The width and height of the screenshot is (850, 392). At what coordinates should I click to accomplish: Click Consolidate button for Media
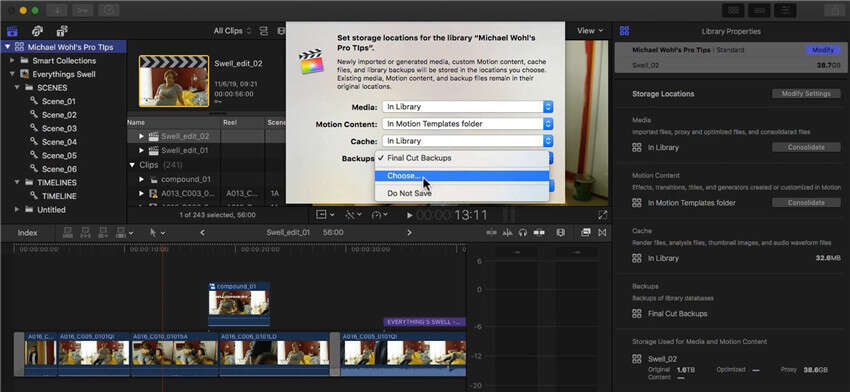(x=806, y=147)
